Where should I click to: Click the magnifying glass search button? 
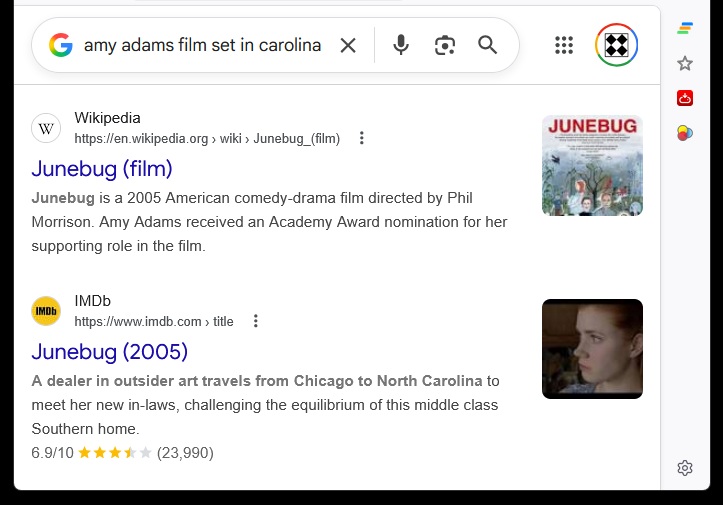[488, 45]
